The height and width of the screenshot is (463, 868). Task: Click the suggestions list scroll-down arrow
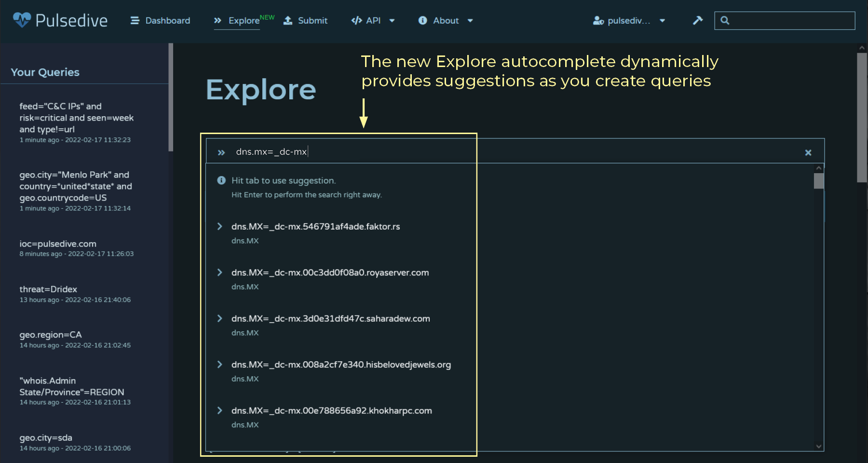[818, 446]
